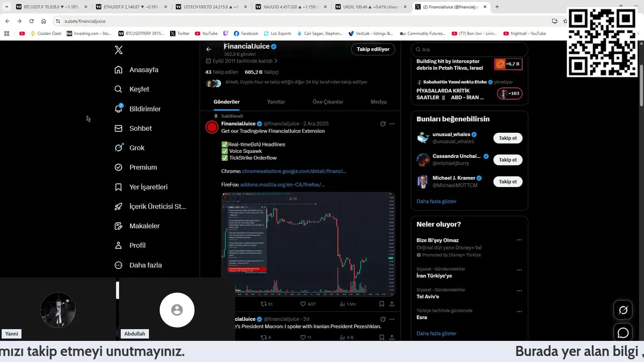Screen dimensions: 644x362
Task: Follow unusual_whales with Takip et
Action: pyautogui.click(x=508, y=138)
